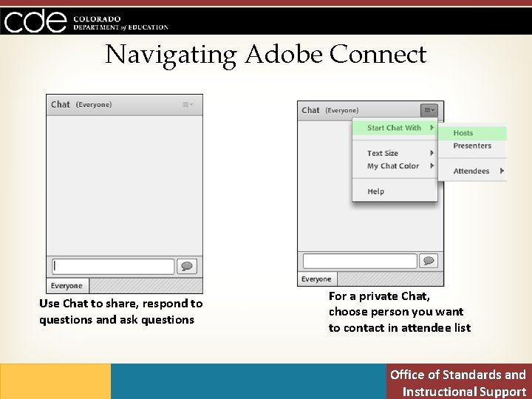
Task: Expand Attendees submenu entry
Action: tap(472, 171)
